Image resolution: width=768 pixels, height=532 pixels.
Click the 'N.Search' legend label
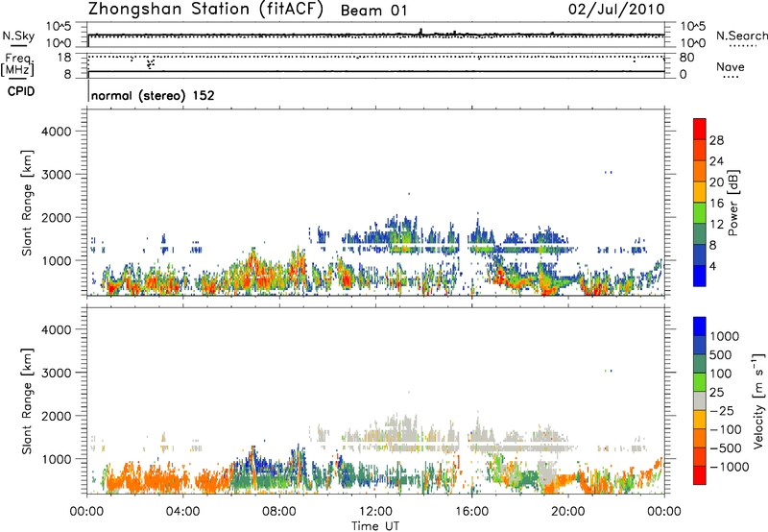(x=742, y=36)
